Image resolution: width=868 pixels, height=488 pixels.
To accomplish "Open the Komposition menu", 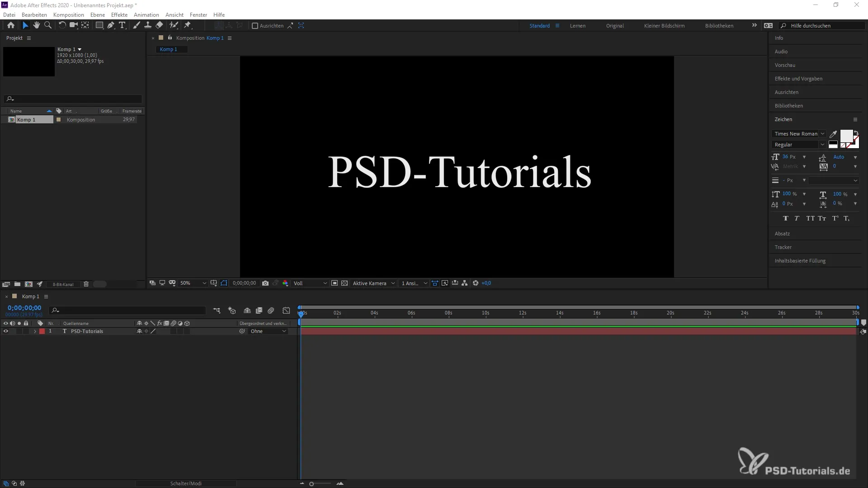I will pos(69,14).
